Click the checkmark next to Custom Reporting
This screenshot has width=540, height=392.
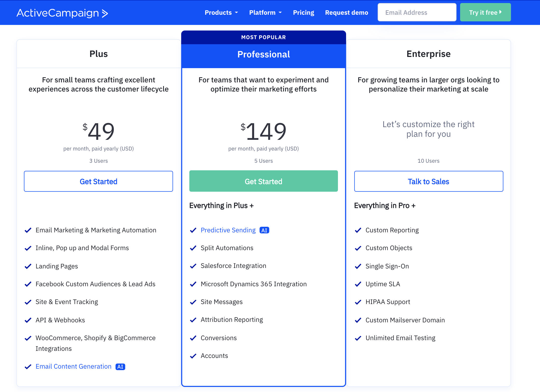click(x=358, y=230)
